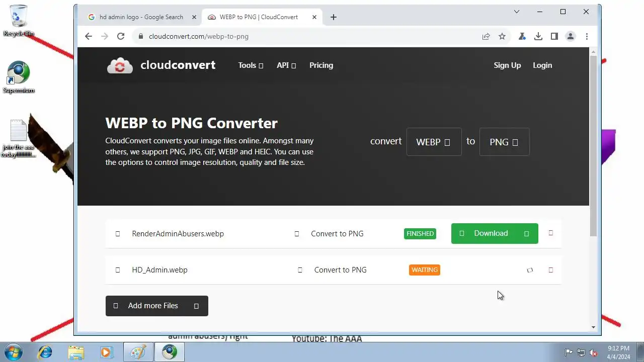The height and width of the screenshot is (362, 644).
Task: Bookmark this page with the star icon
Action: pos(502,36)
